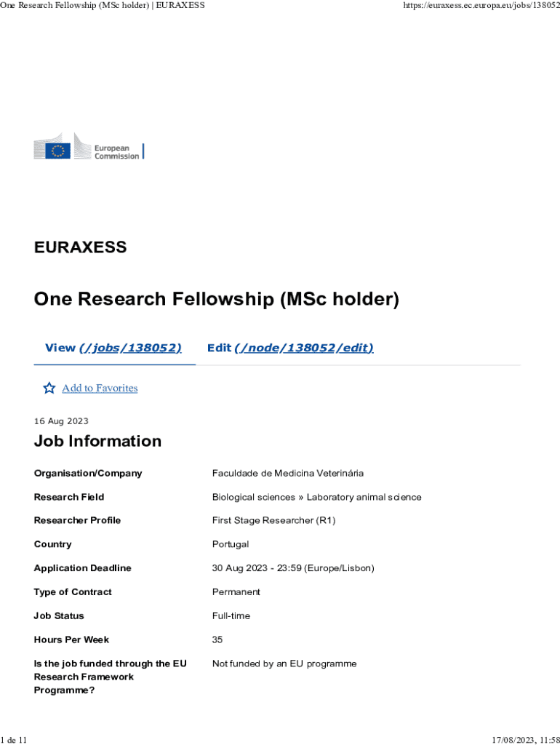Click the Not funded by an EU programme text

pyautogui.click(x=284, y=664)
